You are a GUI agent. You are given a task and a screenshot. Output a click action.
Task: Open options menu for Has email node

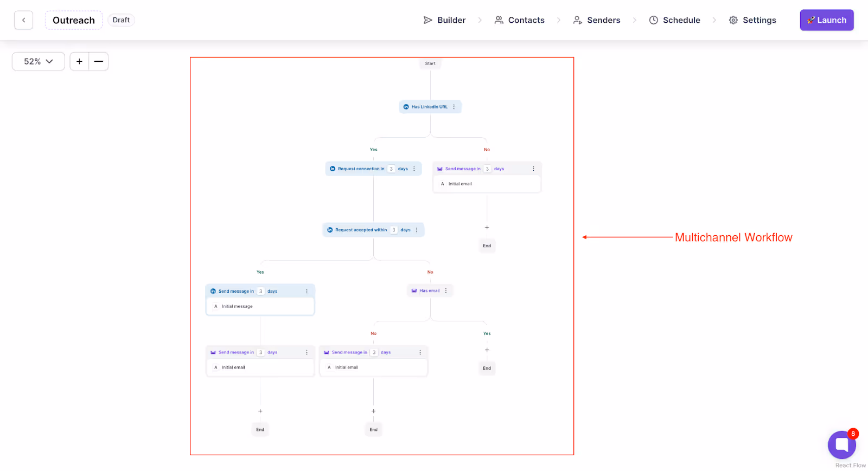pos(446,291)
